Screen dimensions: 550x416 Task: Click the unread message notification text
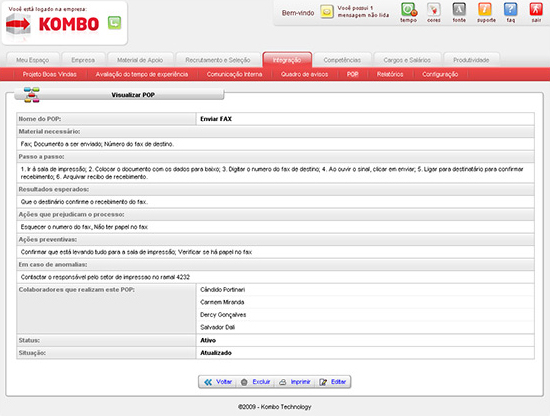[x=363, y=12]
